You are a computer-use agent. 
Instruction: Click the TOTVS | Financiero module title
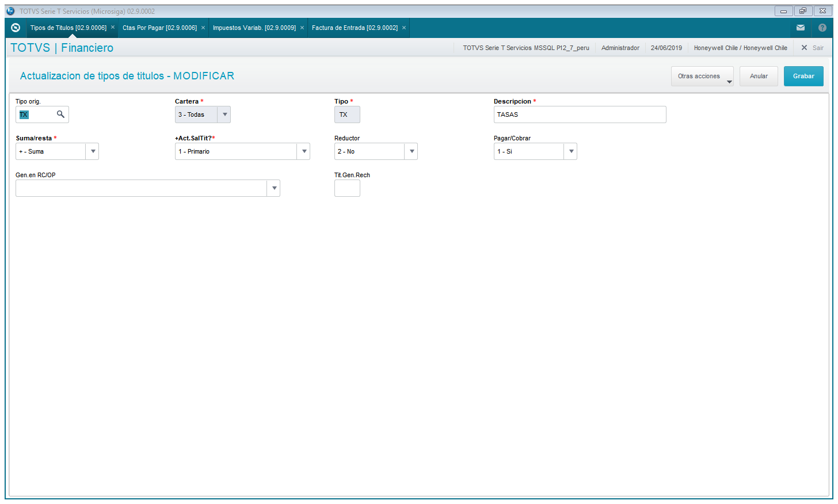point(62,48)
